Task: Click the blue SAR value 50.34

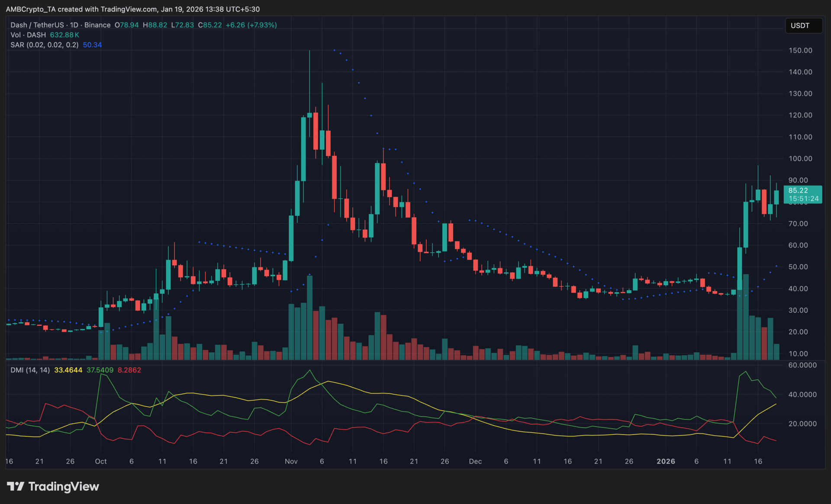Action: click(92, 45)
